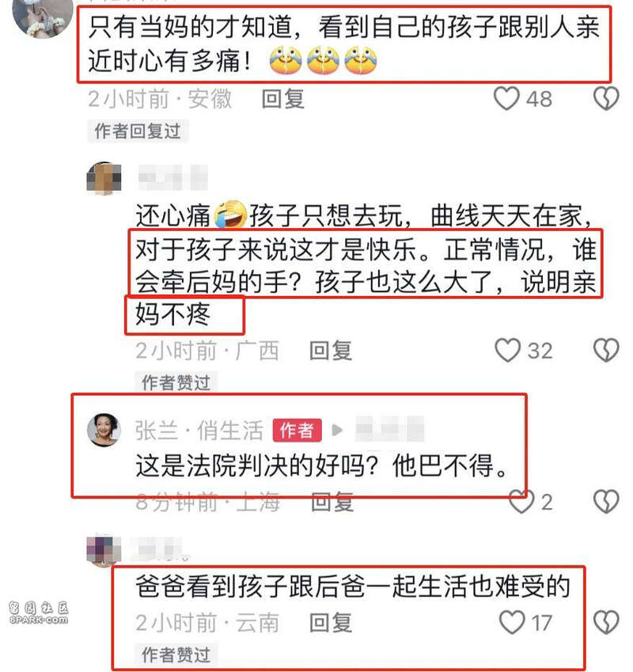Image resolution: width=633 pixels, height=672 pixels.
Task: Dislike the Anhui comment via broken heart
Action: pyautogui.click(x=606, y=99)
